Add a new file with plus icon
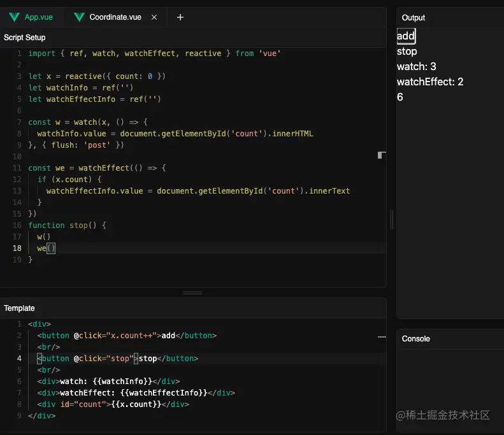The height and width of the screenshot is (435, 504). 180,17
